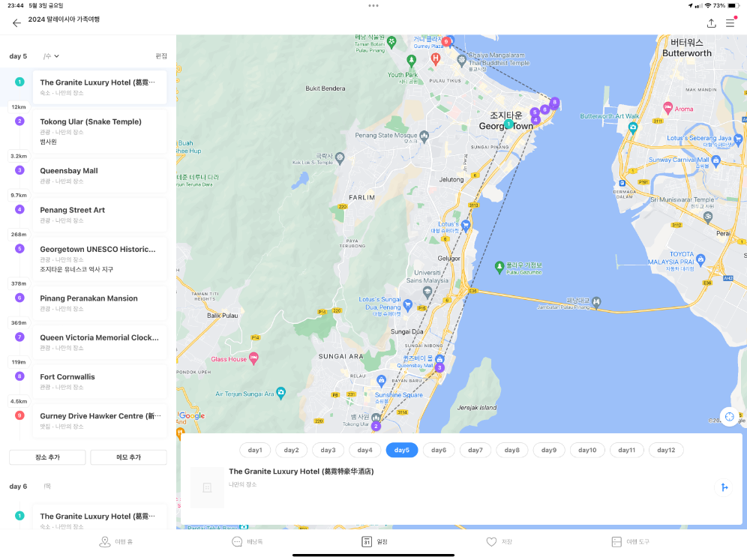
Task: Tap map marker 1 at George Town
Action: [x=508, y=124]
